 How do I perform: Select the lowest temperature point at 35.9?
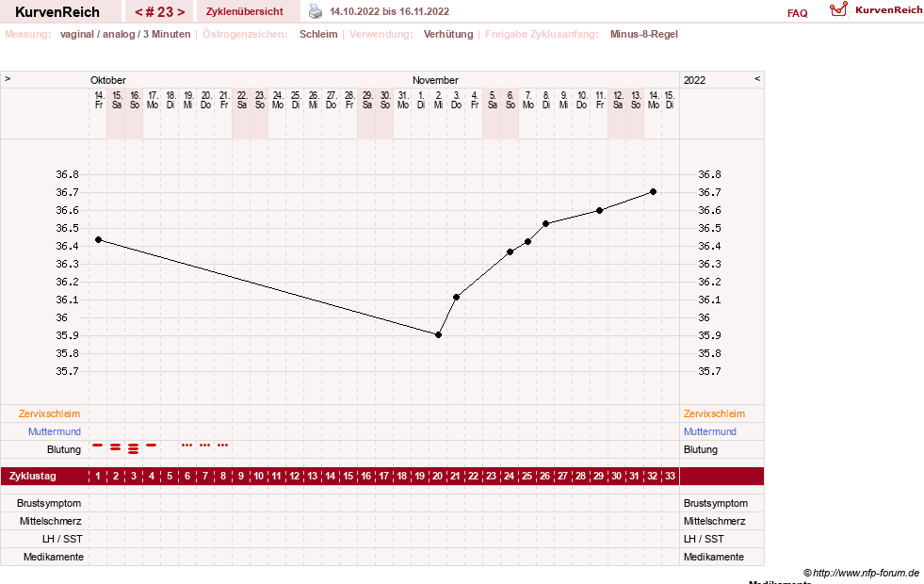point(438,334)
